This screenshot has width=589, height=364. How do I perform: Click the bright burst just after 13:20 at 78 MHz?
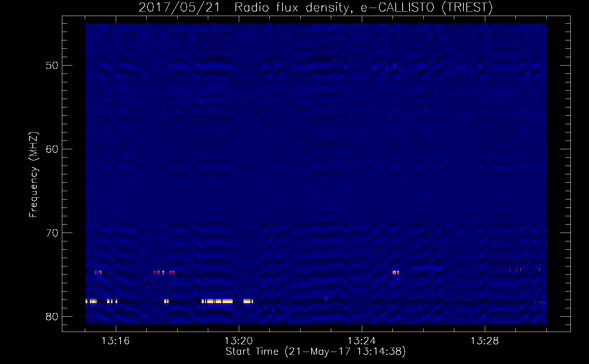tap(248, 301)
